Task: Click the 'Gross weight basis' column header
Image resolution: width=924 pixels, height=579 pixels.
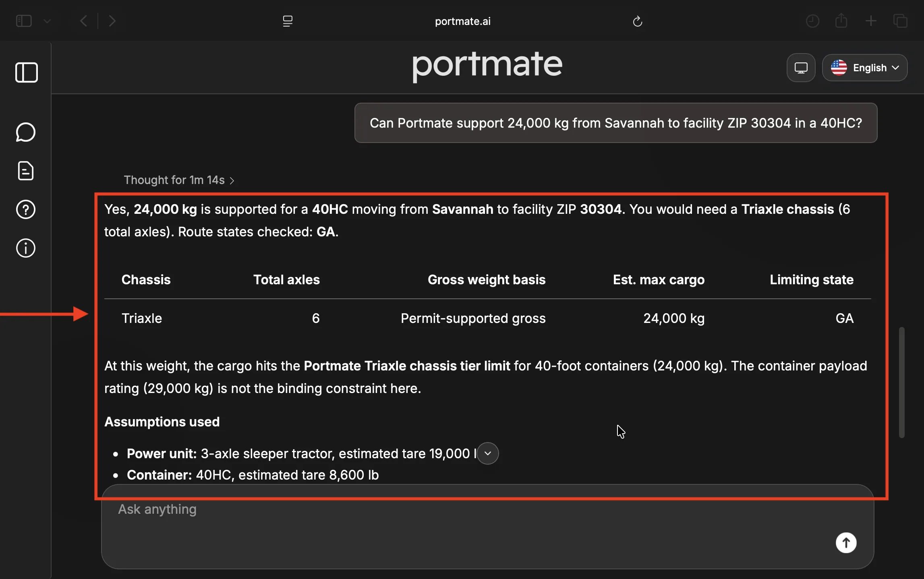Action: pos(486,279)
